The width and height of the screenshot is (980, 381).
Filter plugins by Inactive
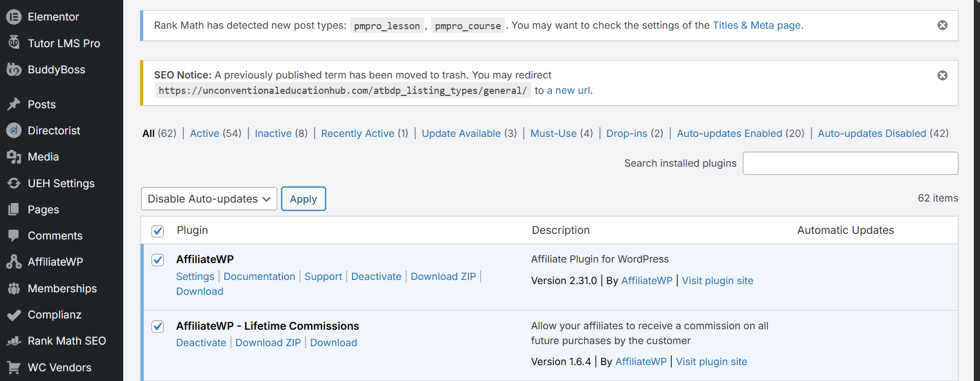point(273,133)
